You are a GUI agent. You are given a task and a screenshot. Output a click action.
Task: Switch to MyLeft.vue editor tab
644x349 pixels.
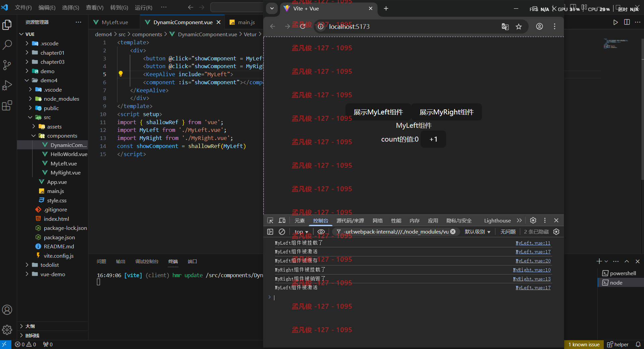pyautogui.click(x=115, y=22)
